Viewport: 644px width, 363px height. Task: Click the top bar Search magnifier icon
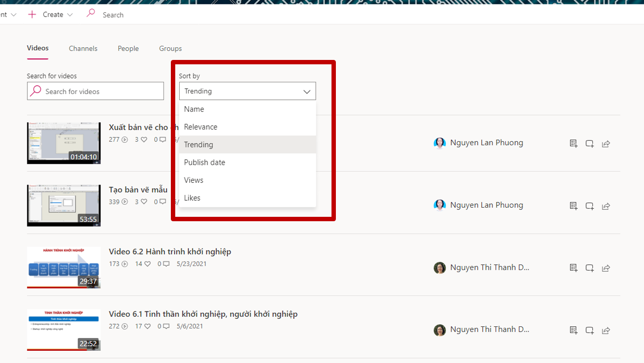pos(91,14)
